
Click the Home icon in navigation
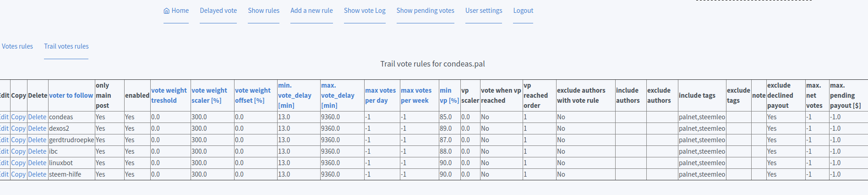pos(166,11)
